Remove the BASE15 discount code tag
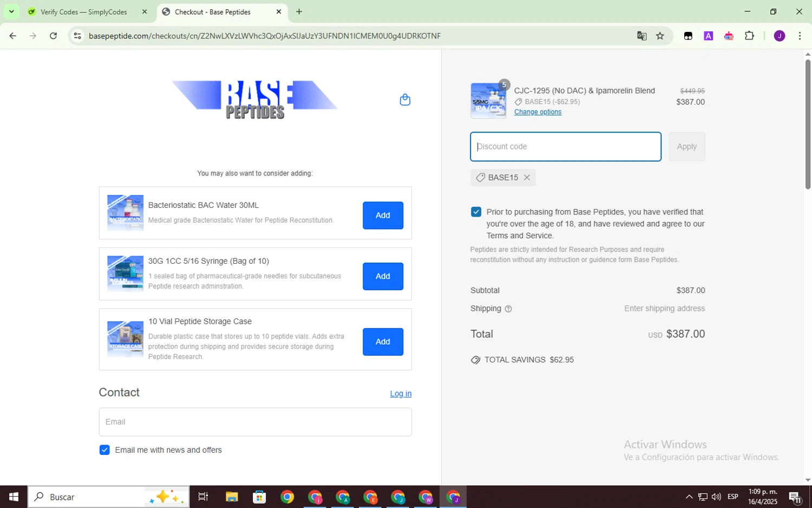Screen dimensions: 812x508 pyautogui.click(x=527, y=178)
